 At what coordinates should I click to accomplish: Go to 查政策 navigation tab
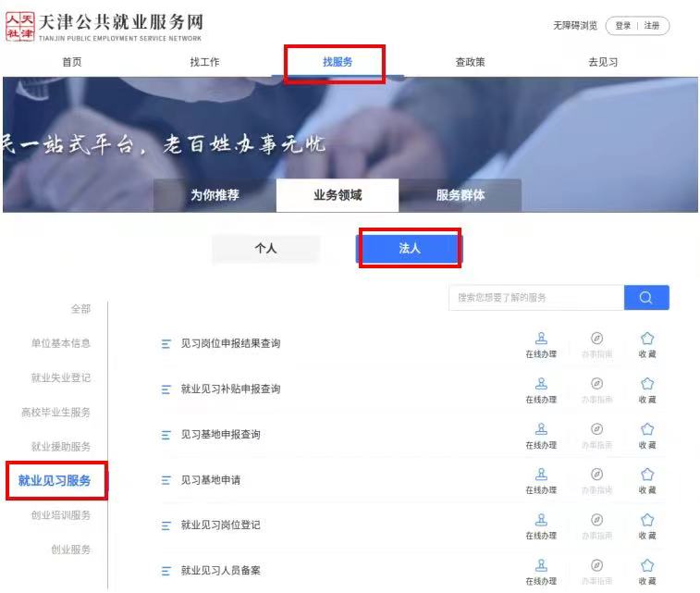tap(470, 62)
